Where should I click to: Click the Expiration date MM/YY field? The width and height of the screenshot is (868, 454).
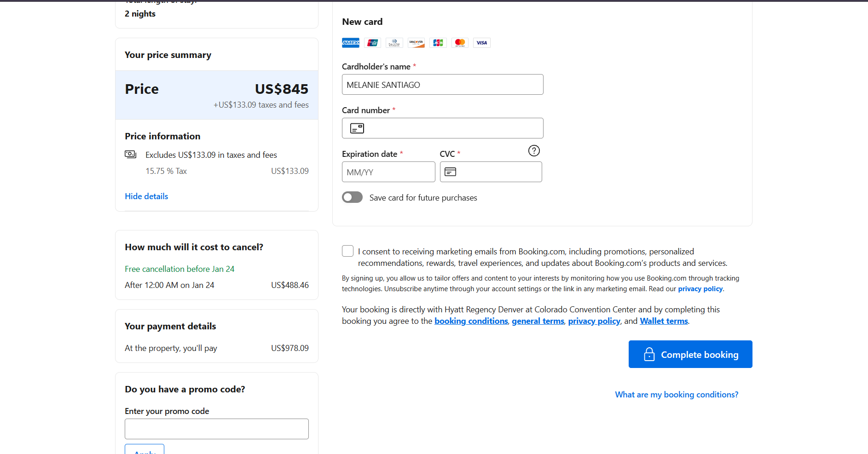pyautogui.click(x=388, y=172)
